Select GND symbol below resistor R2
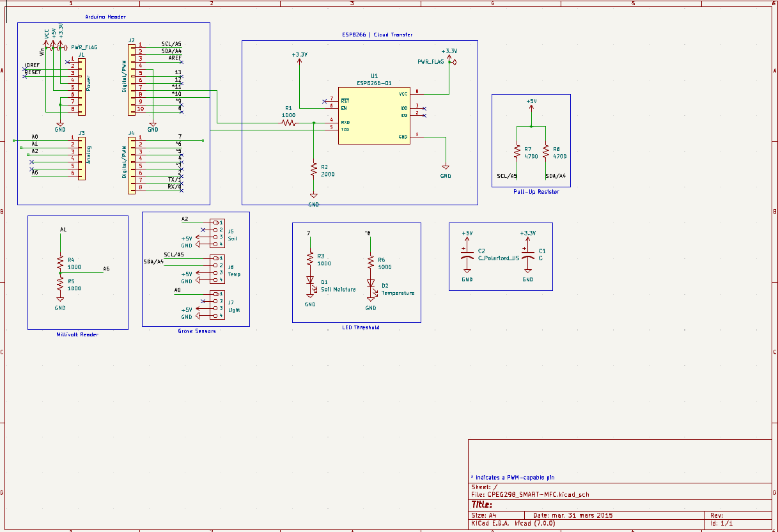 pyautogui.click(x=313, y=199)
